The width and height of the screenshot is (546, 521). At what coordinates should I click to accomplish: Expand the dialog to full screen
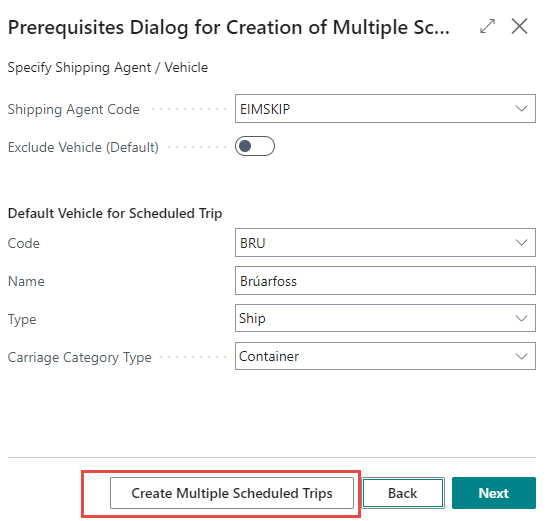coord(487,26)
